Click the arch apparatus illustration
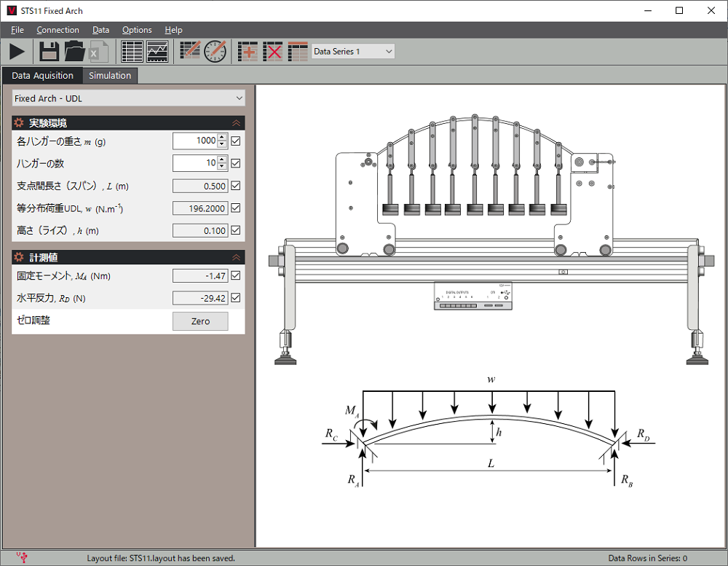 coord(491,240)
